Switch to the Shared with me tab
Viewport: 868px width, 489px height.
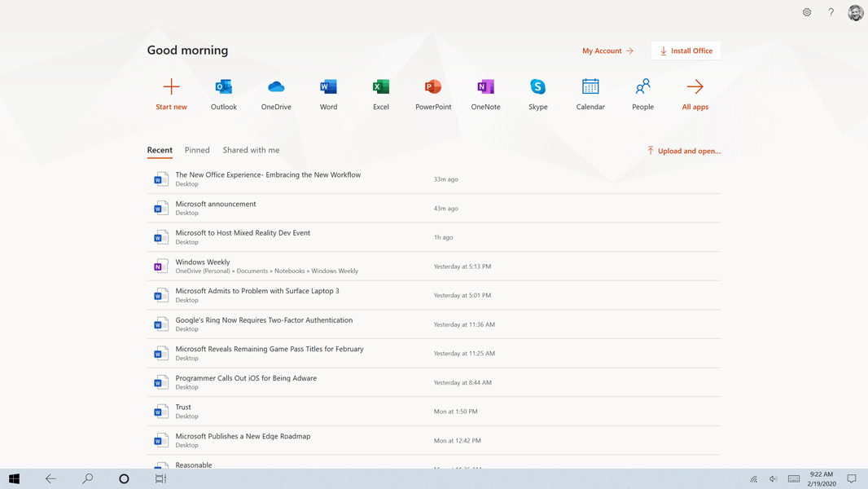(251, 150)
